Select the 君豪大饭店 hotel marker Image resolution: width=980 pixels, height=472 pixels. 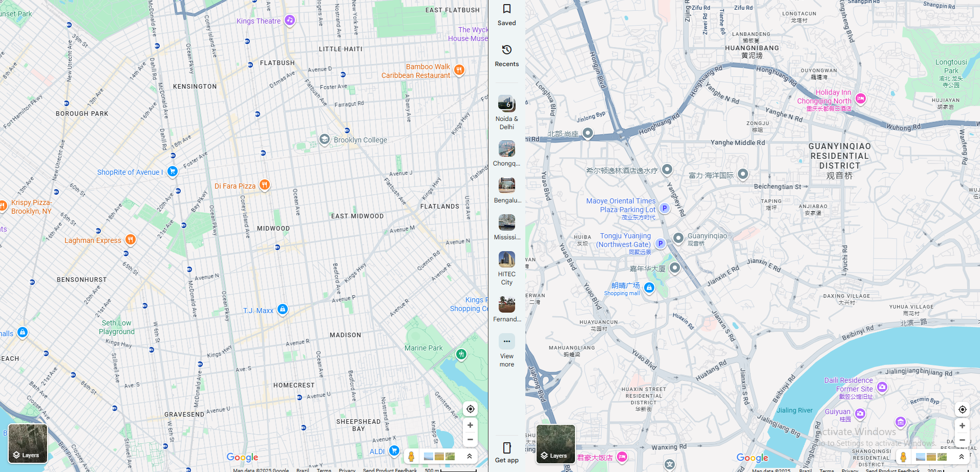(x=622, y=457)
